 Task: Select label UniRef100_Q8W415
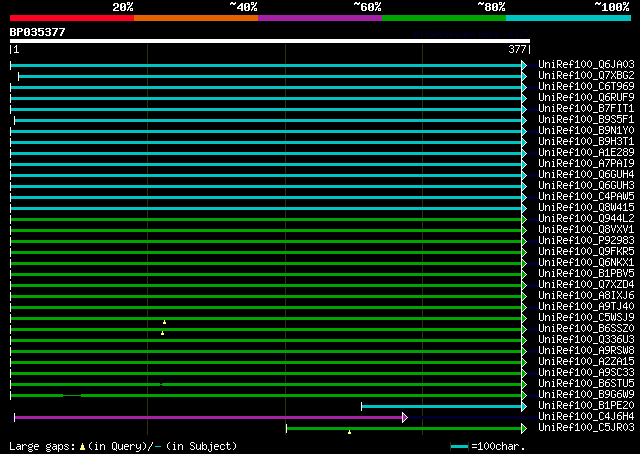point(586,207)
